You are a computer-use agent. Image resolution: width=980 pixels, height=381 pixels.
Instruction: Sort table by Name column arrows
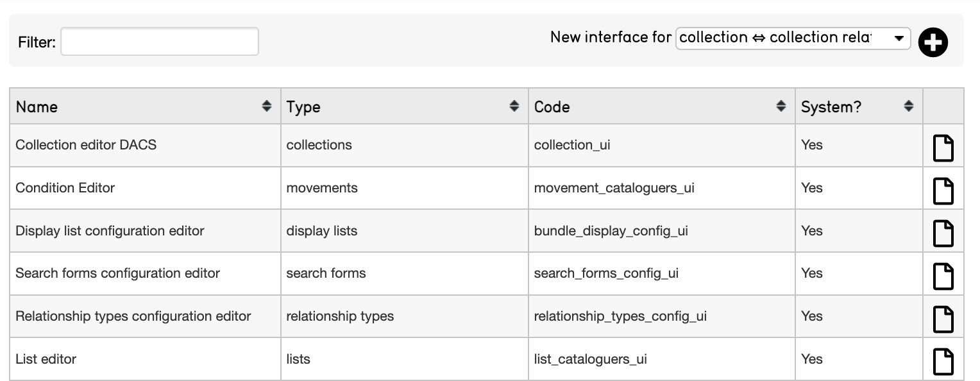267,106
